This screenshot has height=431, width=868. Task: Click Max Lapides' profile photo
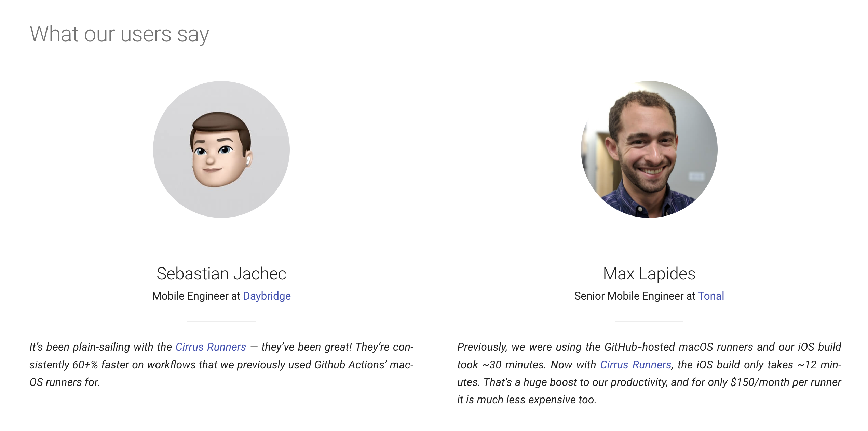[x=649, y=149]
